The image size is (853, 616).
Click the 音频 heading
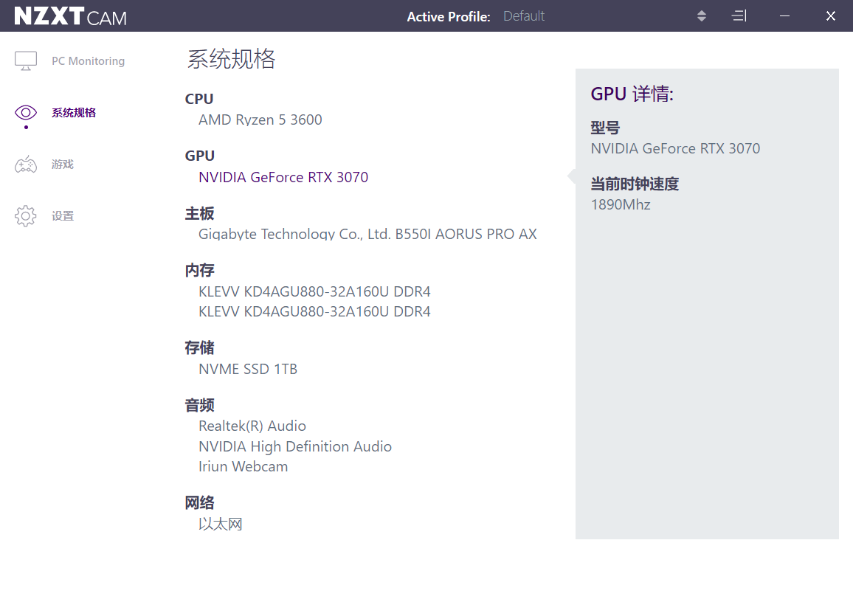[200, 405]
